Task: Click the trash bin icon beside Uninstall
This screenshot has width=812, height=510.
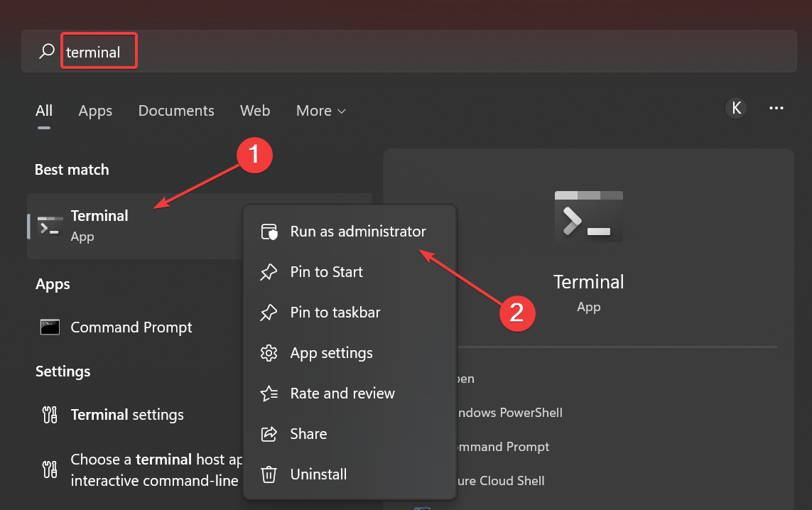Action: [x=269, y=474]
